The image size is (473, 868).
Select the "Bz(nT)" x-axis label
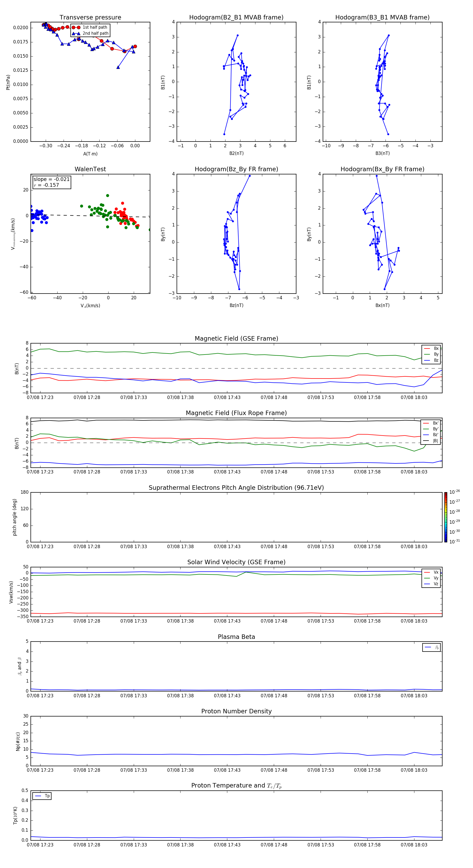click(236, 306)
